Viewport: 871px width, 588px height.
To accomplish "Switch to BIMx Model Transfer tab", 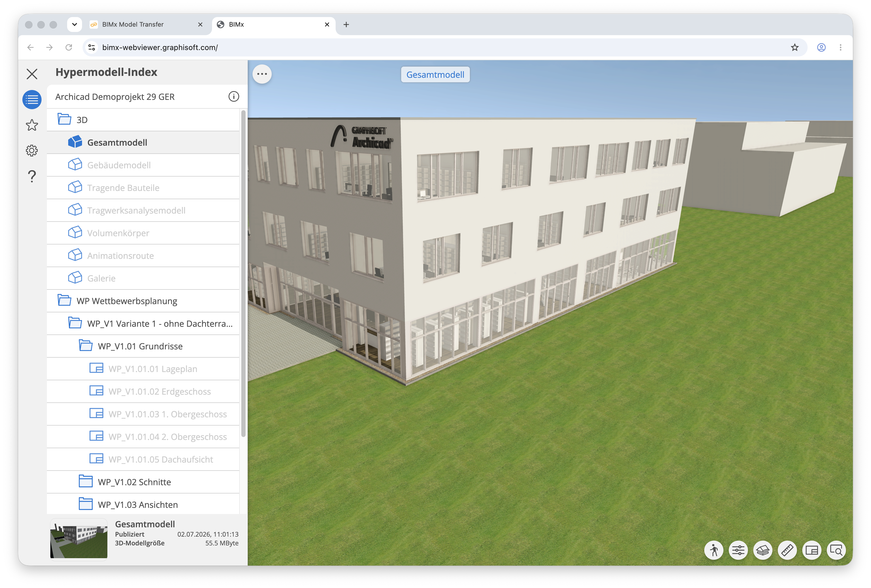I will pos(146,24).
